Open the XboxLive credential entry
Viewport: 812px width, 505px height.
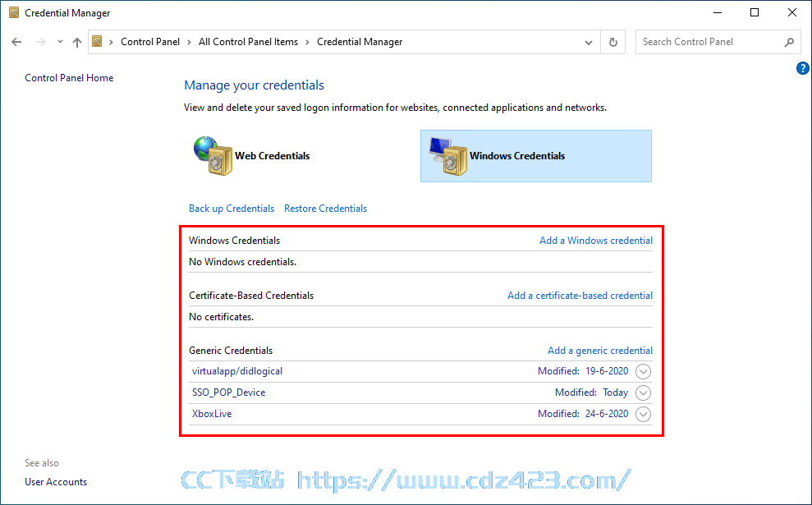tap(212, 414)
